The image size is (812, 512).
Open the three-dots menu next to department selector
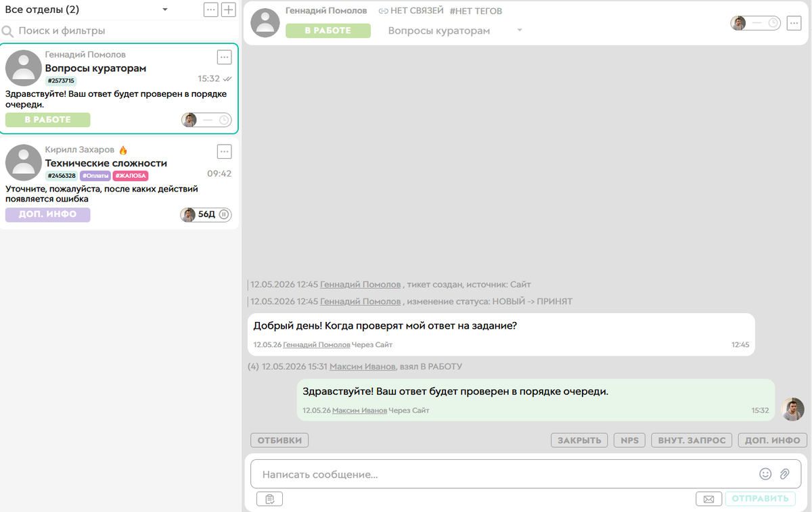[x=211, y=9]
